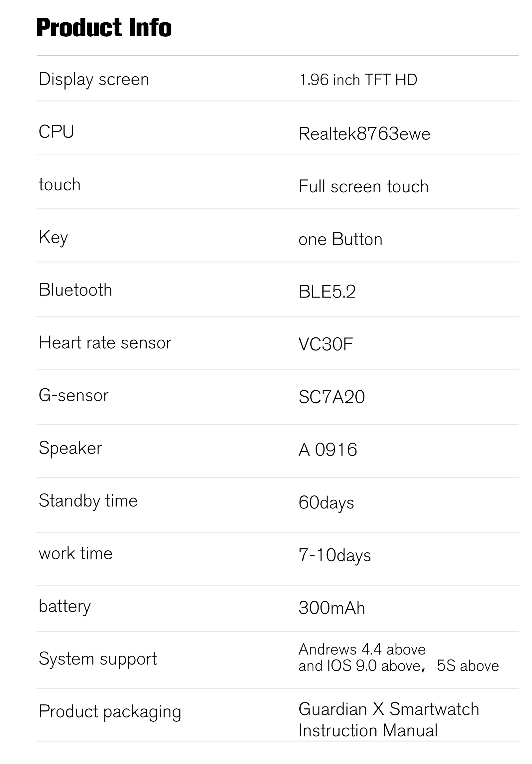Click the System support label

[x=98, y=659]
